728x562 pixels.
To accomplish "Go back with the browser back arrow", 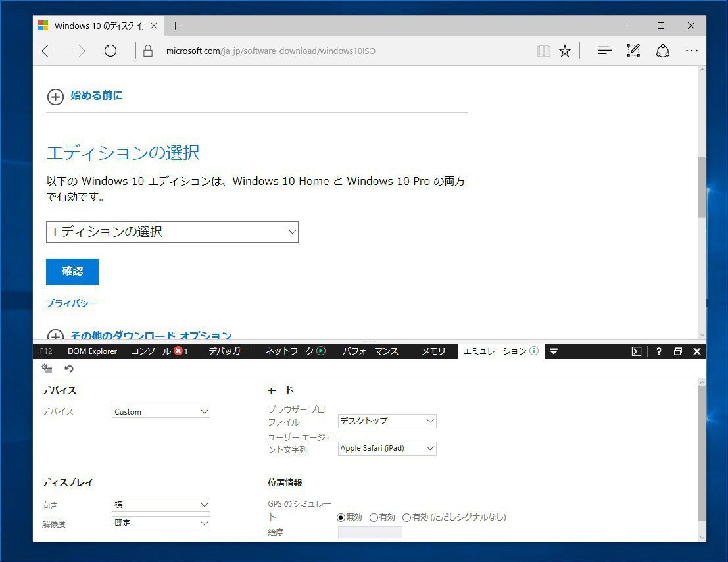I will (x=48, y=51).
